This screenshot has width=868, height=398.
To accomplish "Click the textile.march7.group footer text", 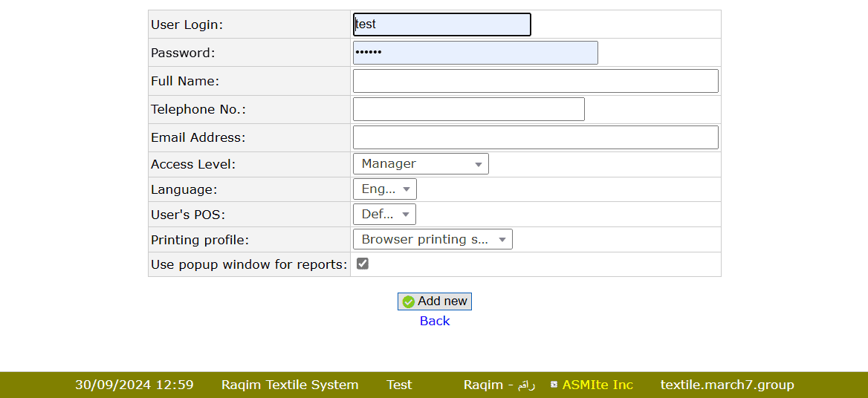I will pos(727,385).
